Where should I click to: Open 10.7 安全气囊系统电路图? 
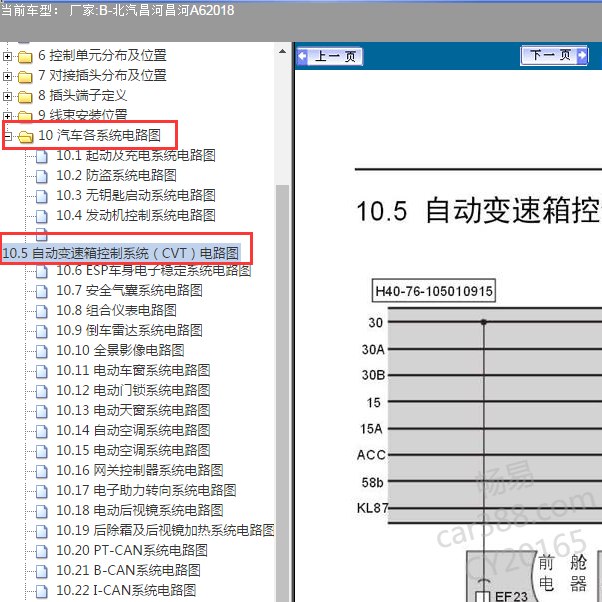click(x=129, y=291)
